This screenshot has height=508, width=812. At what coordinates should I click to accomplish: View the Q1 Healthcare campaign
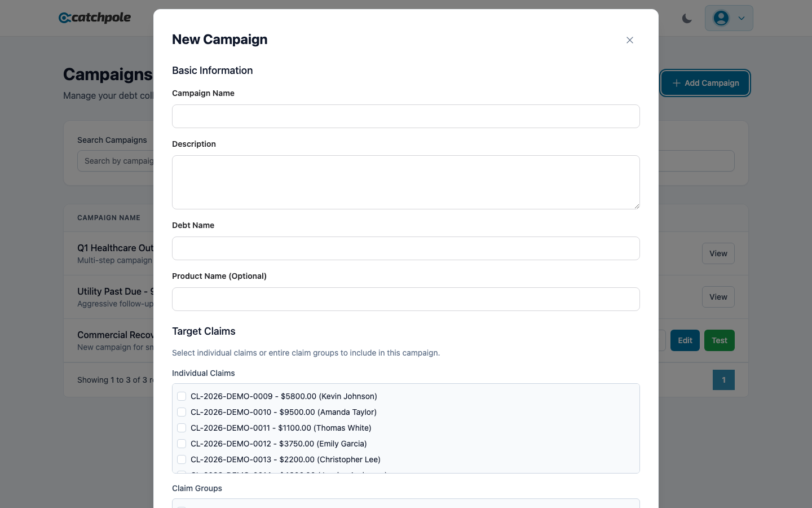718,253
